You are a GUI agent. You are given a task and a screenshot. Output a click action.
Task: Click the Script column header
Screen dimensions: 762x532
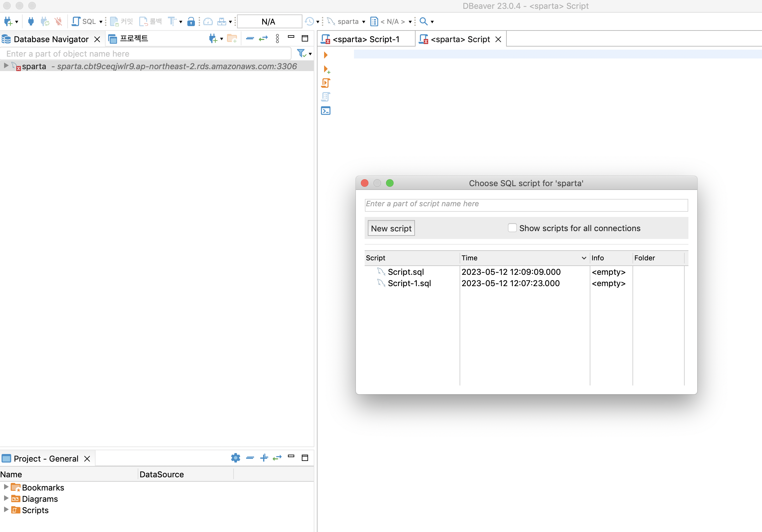[412, 258]
